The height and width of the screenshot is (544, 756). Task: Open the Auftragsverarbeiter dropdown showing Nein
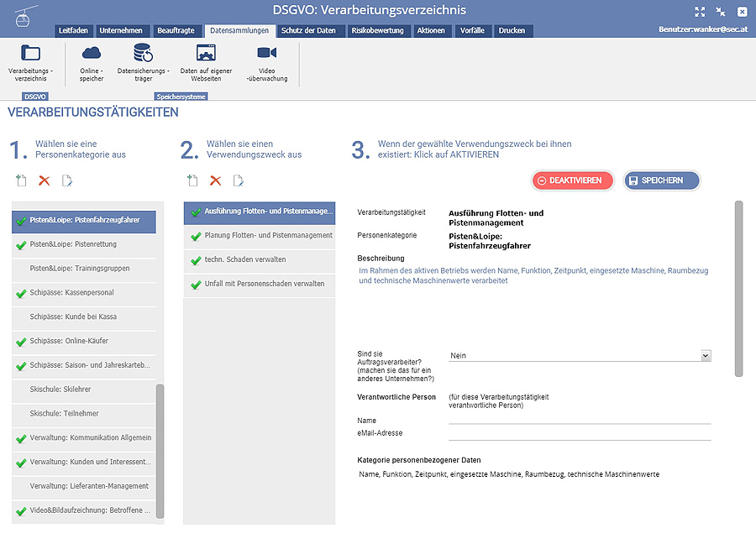[580, 356]
